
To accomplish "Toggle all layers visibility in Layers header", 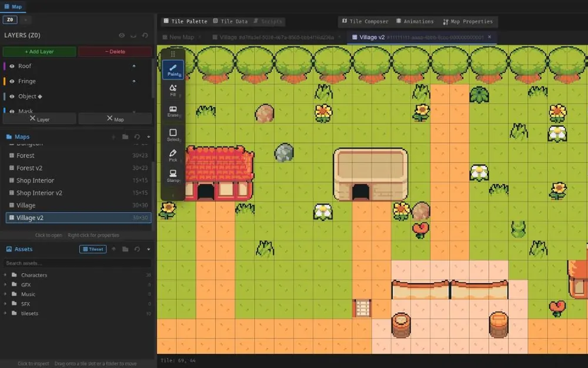I will point(122,35).
